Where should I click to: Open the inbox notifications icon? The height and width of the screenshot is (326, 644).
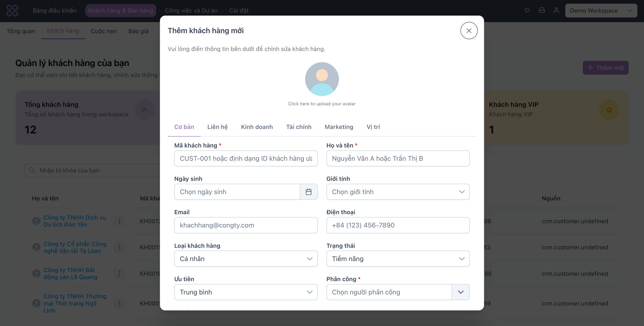542,10
